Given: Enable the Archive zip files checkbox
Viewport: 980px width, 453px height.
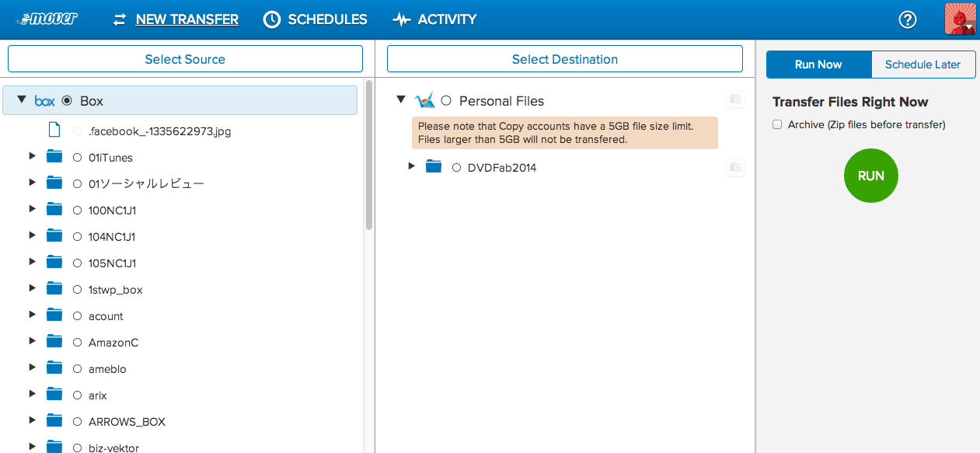Looking at the screenshot, I should tap(777, 124).
